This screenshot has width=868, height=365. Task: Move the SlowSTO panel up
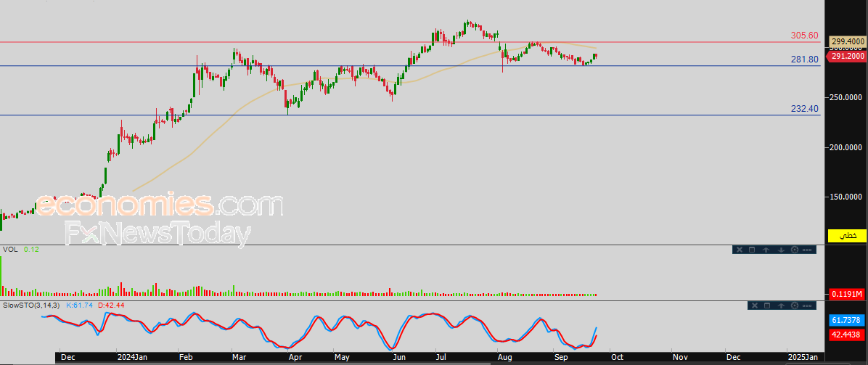(x=781, y=305)
